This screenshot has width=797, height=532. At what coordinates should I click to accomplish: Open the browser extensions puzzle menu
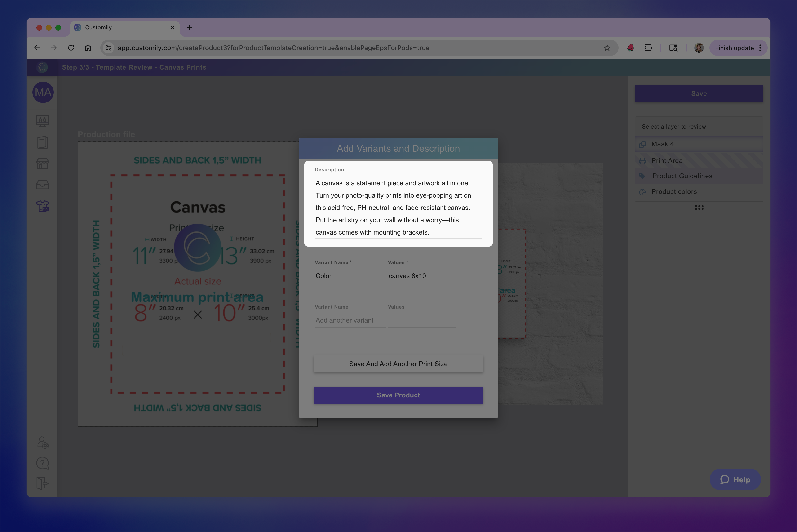click(648, 48)
